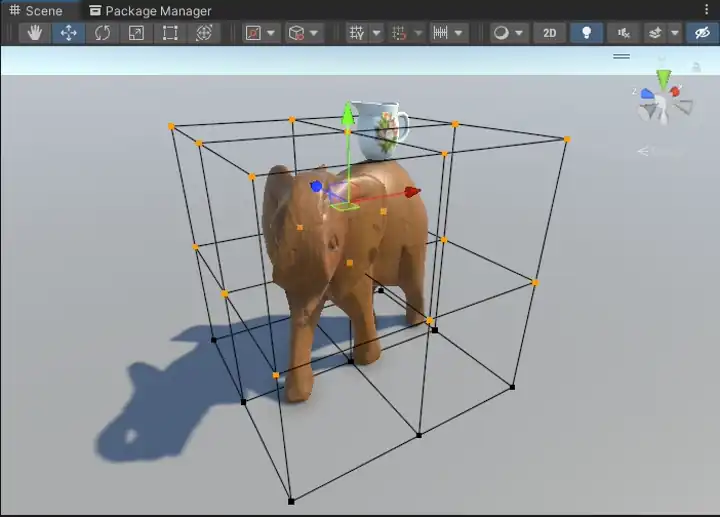Viewport: 720px width, 517px height.
Task: Activate the Move tool
Action: click(x=69, y=33)
